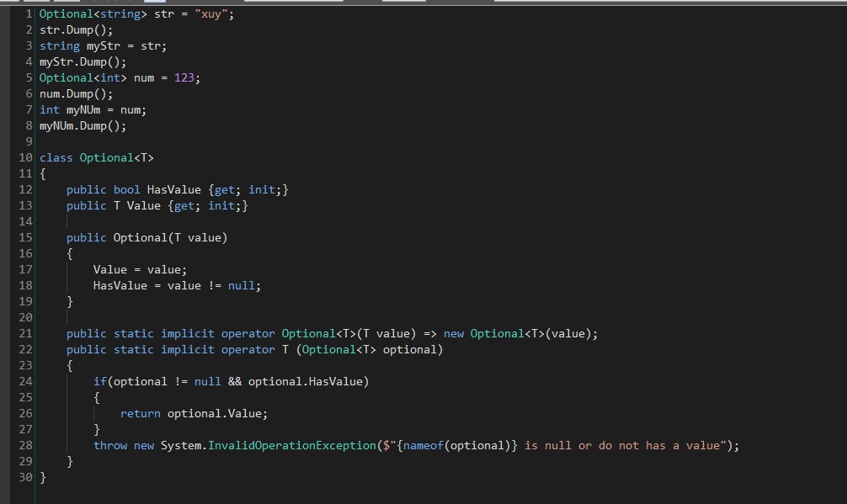Click the 'is null or do not has a value' text
This screenshot has height=504, width=847.
pos(622,445)
